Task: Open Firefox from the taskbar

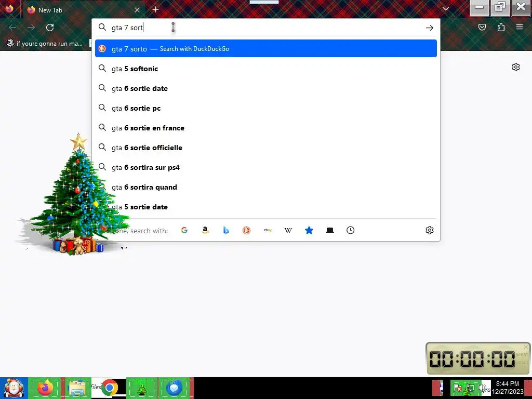Action: click(x=45, y=388)
